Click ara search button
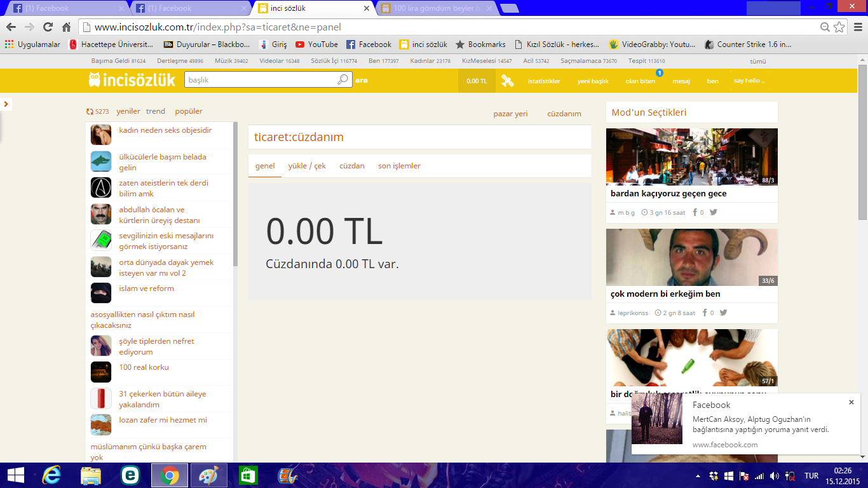This screenshot has width=868, height=488. [362, 80]
